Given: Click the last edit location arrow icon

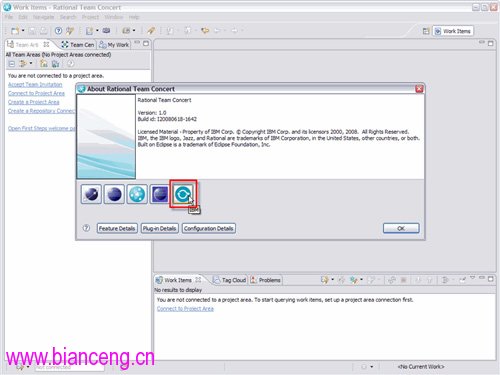Looking at the screenshot, I should pyautogui.click(x=205, y=31).
